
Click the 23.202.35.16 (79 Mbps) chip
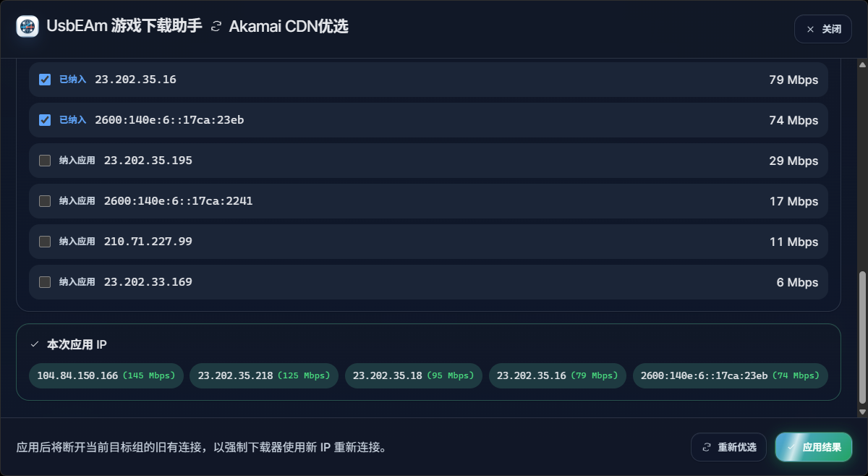point(557,376)
